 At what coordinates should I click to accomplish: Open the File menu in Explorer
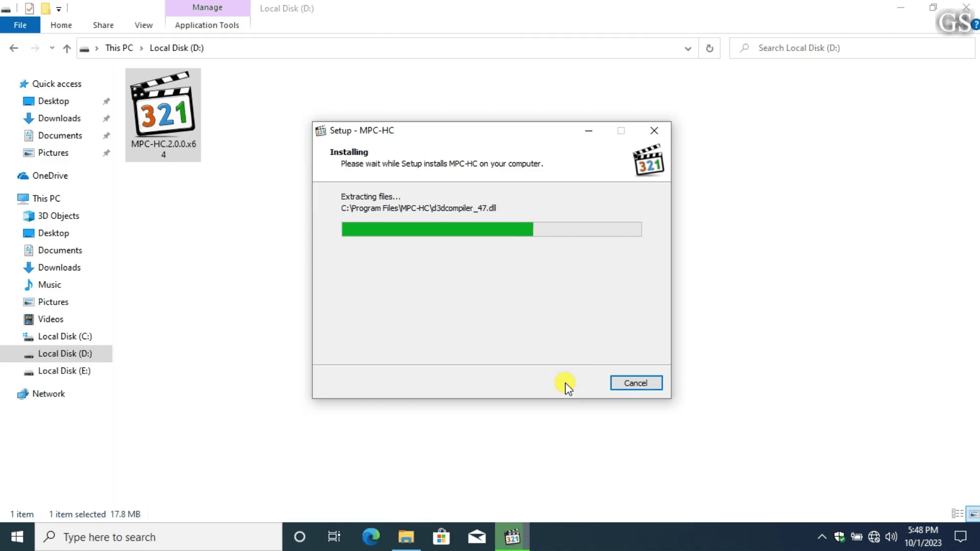point(20,25)
